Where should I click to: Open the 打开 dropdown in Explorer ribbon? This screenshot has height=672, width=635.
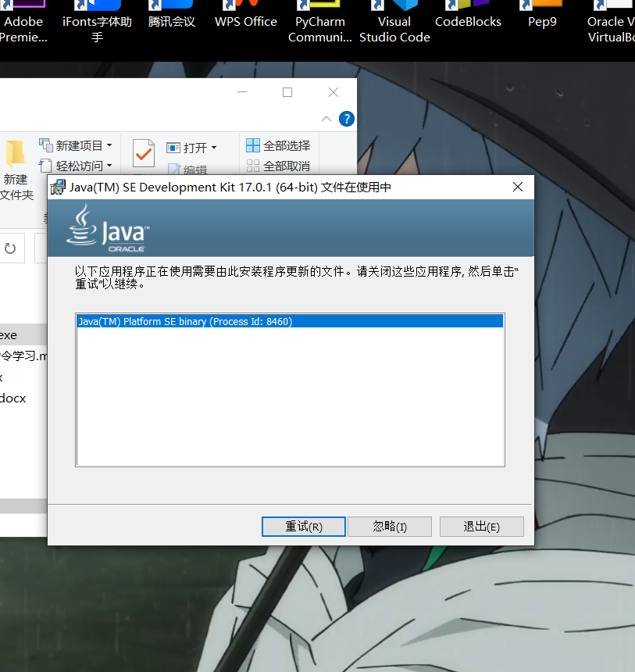click(191, 148)
